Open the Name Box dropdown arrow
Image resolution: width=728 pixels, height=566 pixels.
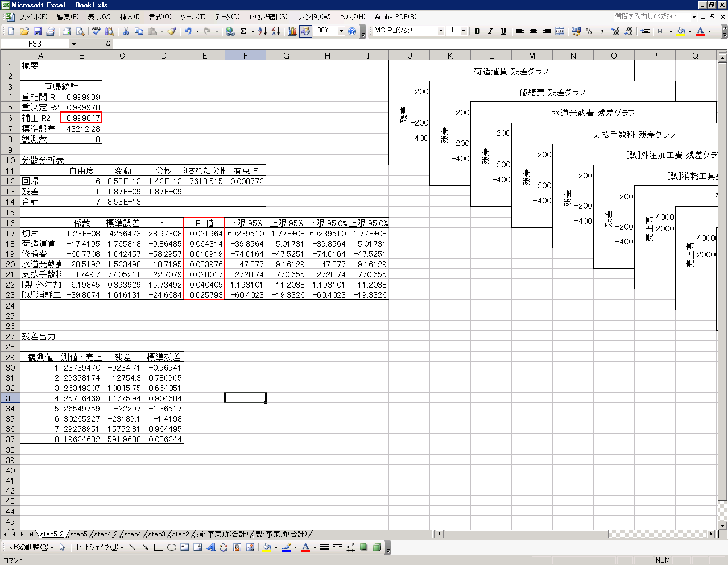point(74,44)
